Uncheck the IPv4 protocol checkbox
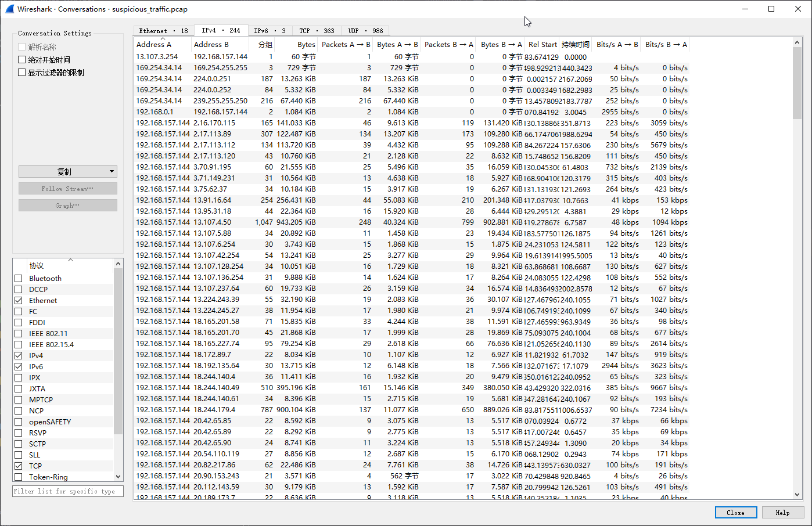The width and height of the screenshot is (812, 526). coord(19,356)
